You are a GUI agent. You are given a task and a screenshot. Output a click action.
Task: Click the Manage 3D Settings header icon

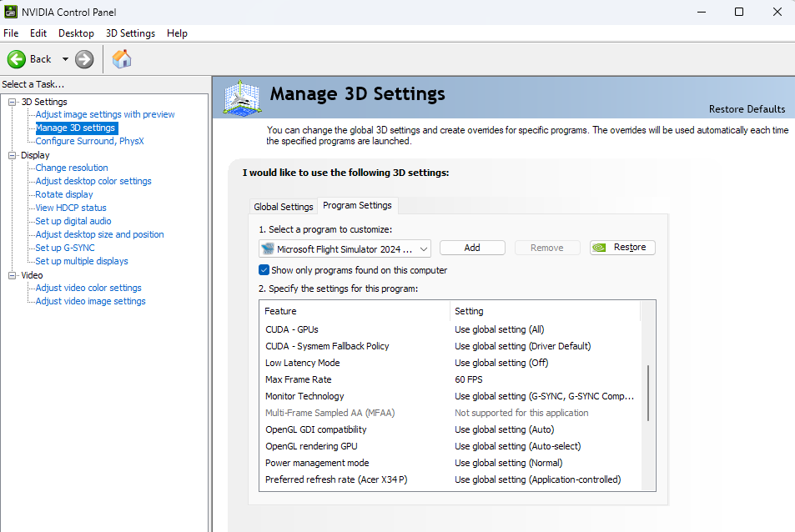pyautogui.click(x=243, y=98)
